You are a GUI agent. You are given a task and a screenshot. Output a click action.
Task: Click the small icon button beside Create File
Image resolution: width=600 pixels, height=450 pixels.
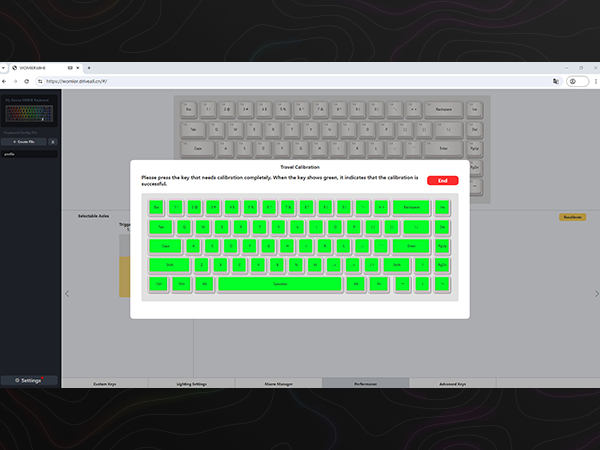(53, 142)
